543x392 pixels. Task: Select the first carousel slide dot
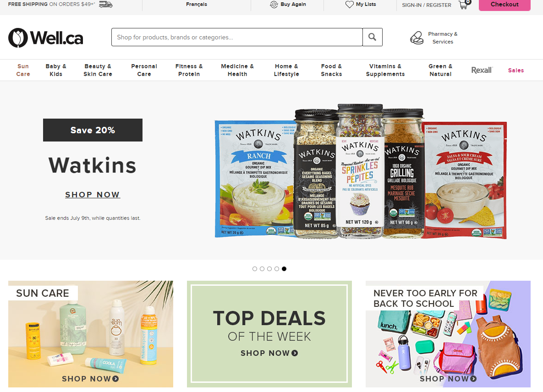point(255,269)
